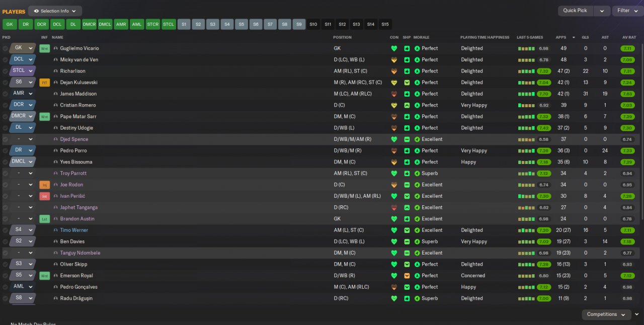
Task: Click the player profile icon beside Pedro Porro
Action: click(56, 151)
